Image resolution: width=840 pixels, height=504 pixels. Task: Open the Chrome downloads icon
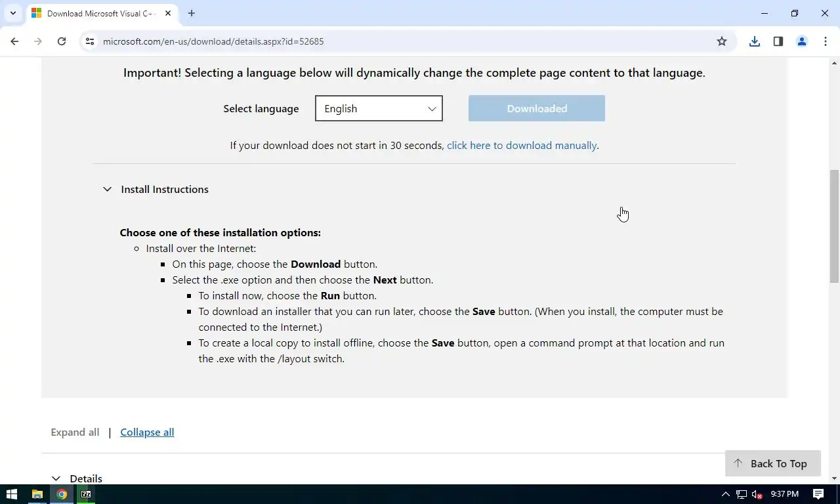[755, 41]
